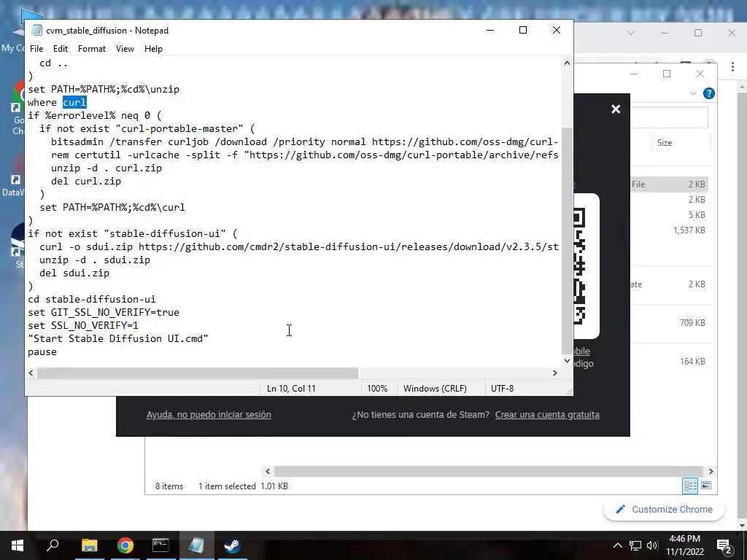747x560 pixels.
Task: Open 'Ayuda, no puedo iniciar sesión' link
Action: [209, 415]
